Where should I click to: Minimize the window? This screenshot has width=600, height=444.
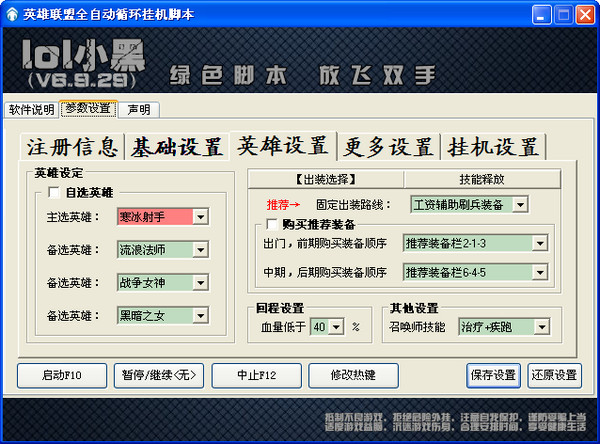[x=541, y=15]
